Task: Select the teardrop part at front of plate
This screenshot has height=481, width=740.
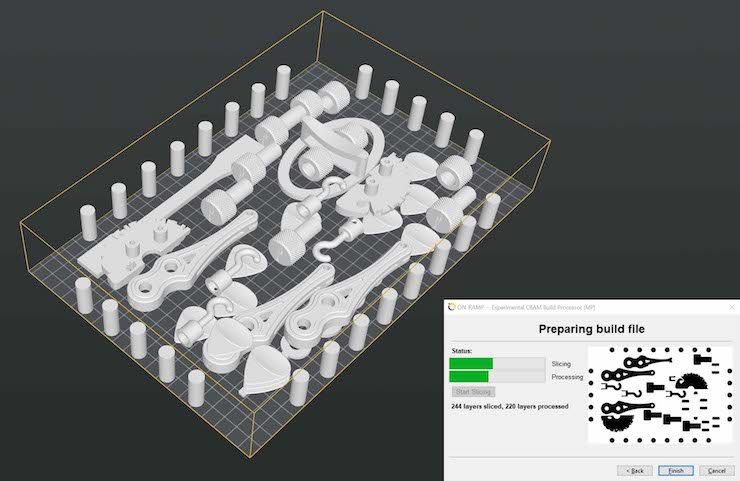Action: click(265, 372)
